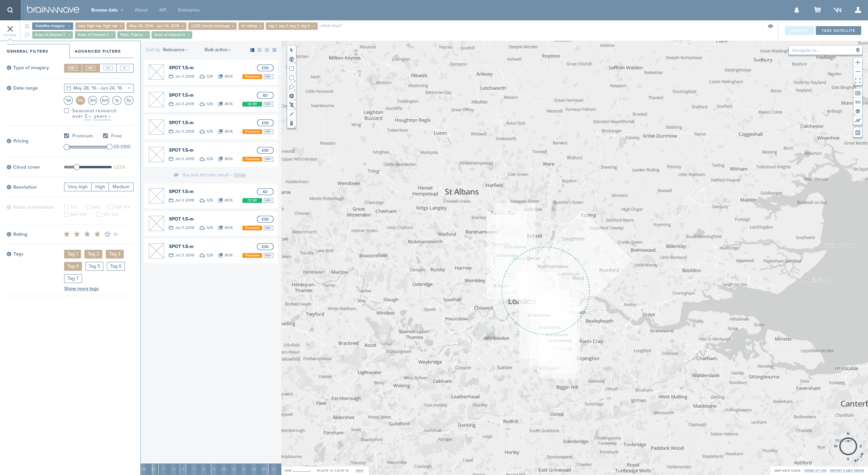
Task: Switch map to 3D view
Action: [x=857, y=102]
